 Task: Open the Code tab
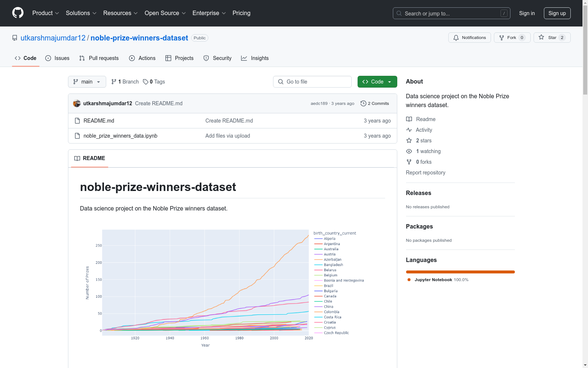pyautogui.click(x=26, y=58)
